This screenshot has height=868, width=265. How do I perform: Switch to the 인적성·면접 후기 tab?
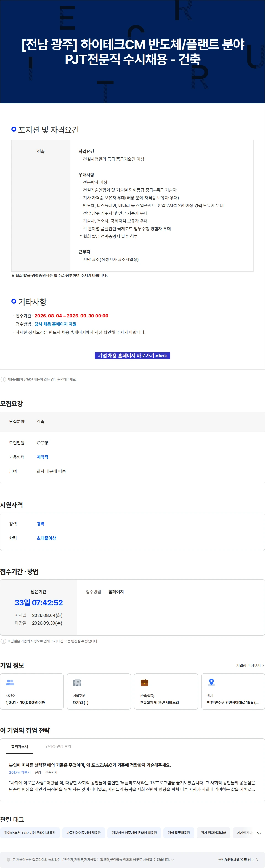tap(58, 746)
